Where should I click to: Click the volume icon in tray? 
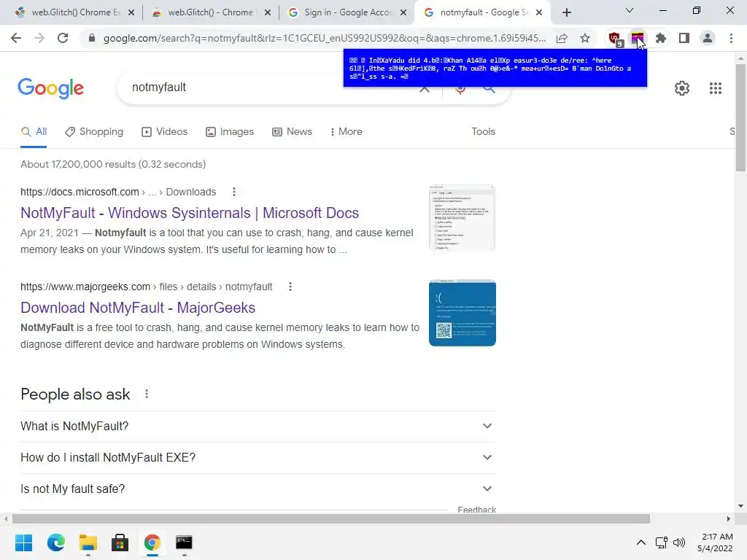pos(679,542)
